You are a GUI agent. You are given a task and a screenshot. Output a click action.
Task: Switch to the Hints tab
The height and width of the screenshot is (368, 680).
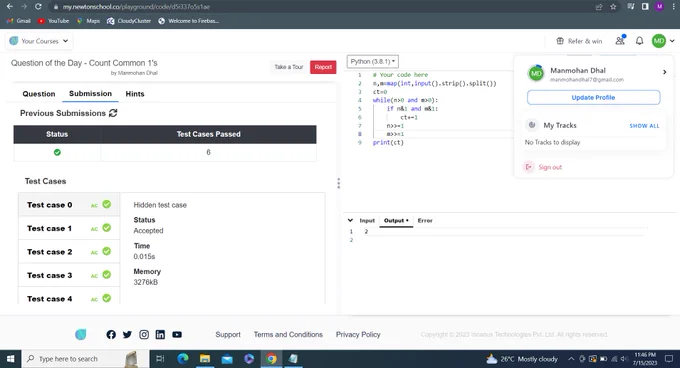click(135, 94)
